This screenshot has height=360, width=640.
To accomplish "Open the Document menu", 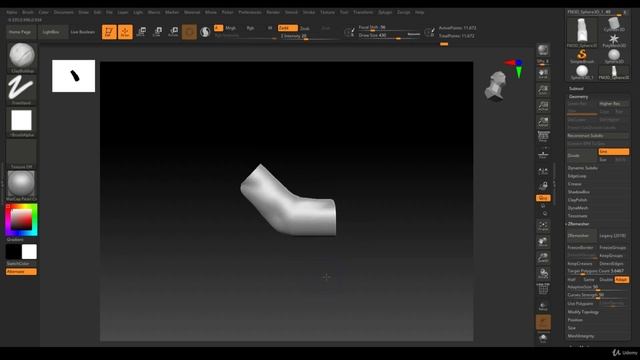I will tap(64, 12).
